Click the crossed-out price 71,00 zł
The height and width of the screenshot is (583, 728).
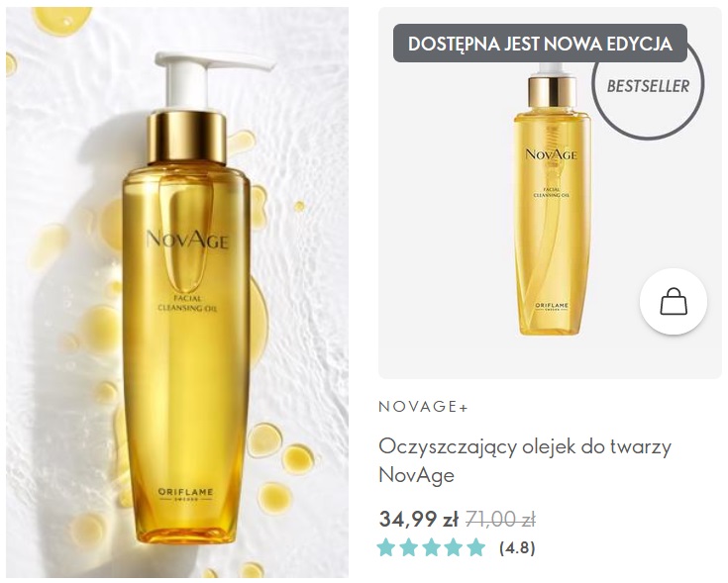[500, 519]
